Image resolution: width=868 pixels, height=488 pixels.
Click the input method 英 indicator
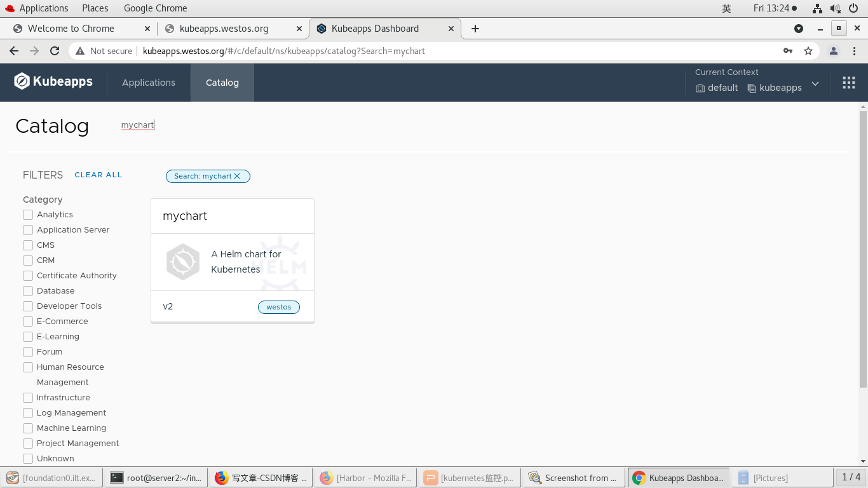tap(727, 8)
